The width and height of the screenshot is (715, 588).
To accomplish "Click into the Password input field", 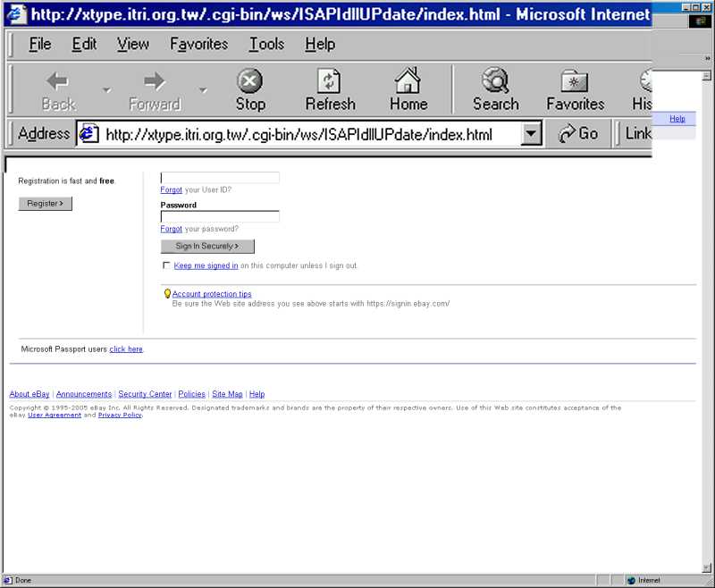I will click(x=220, y=216).
